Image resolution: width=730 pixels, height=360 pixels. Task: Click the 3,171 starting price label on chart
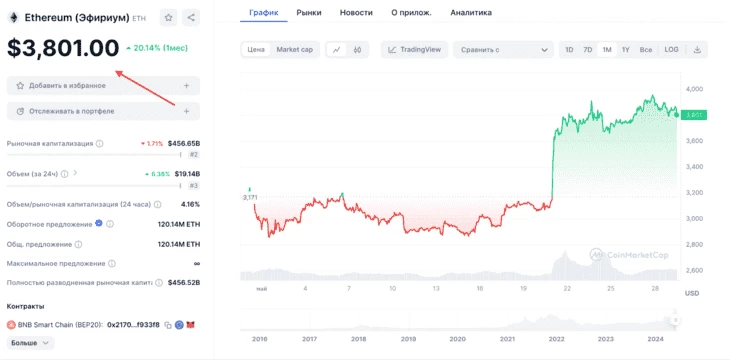(250, 197)
